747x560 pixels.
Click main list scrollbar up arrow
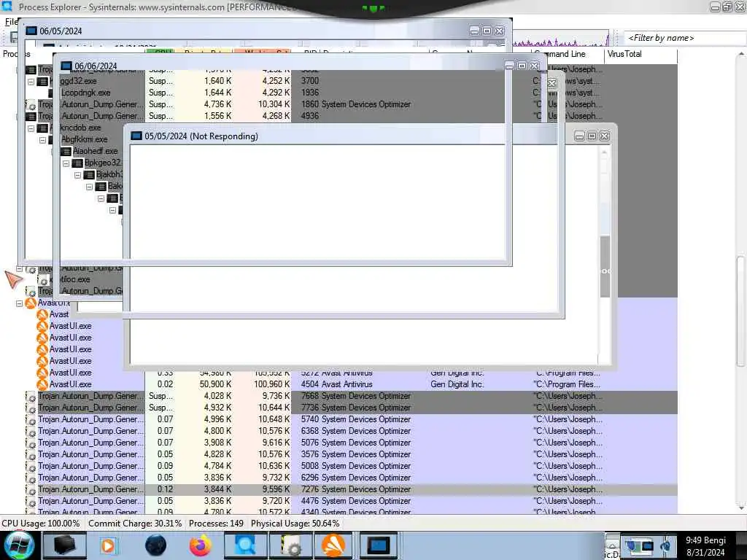click(741, 53)
